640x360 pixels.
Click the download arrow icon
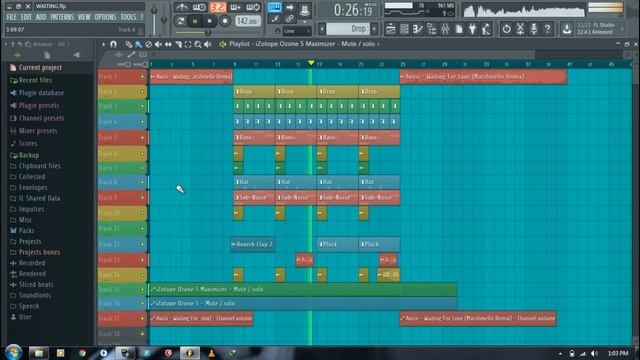[567, 29]
